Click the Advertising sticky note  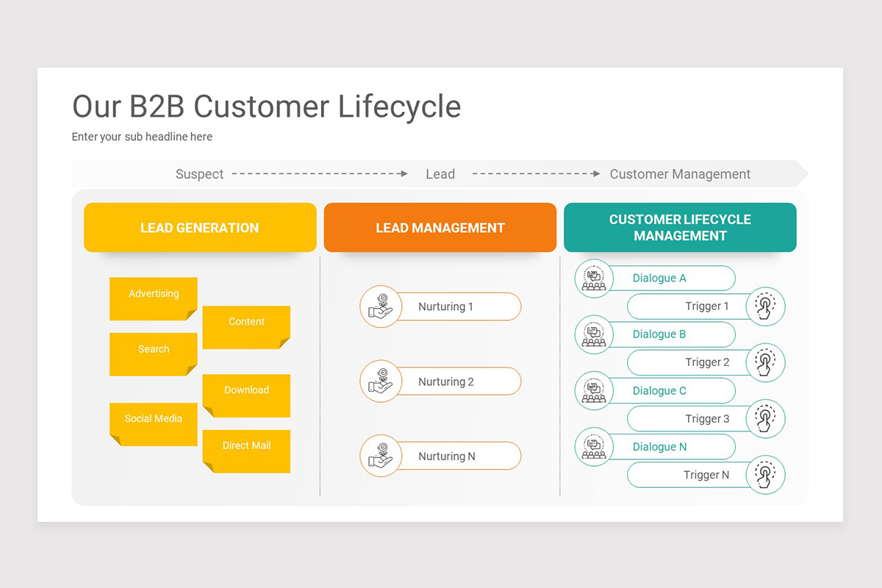click(x=154, y=298)
